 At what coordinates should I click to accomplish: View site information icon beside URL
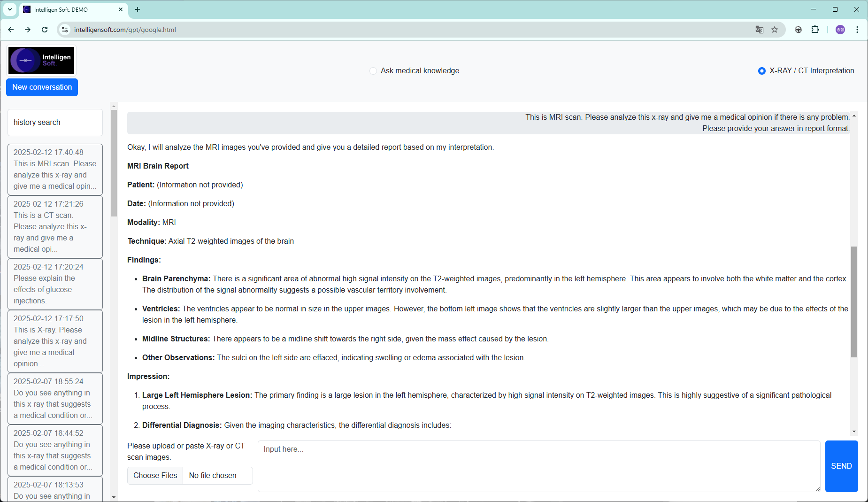65,30
